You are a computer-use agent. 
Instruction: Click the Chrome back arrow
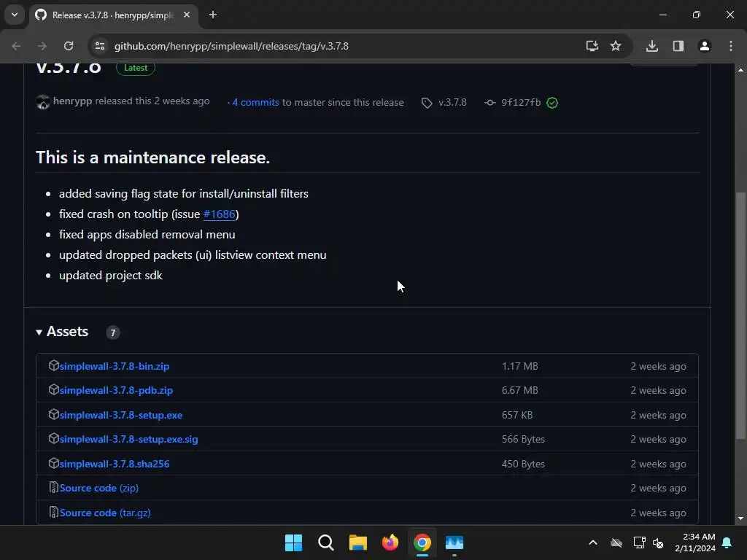click(16, 46)
